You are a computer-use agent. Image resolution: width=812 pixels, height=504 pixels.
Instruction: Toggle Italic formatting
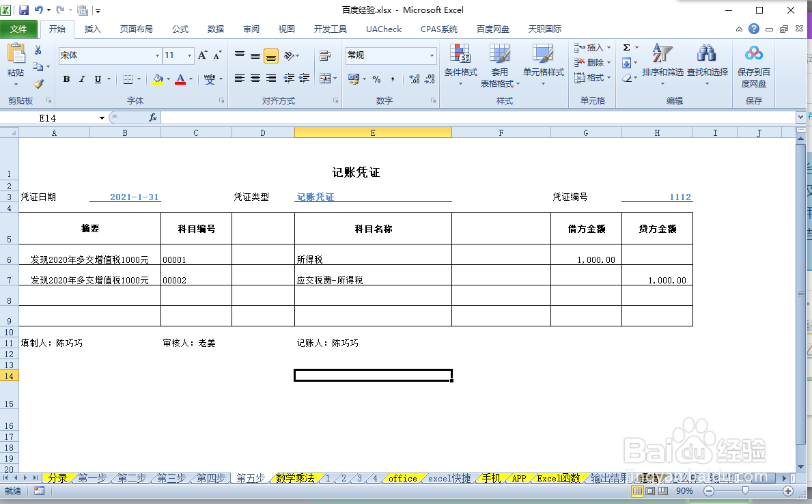point(82,79)
